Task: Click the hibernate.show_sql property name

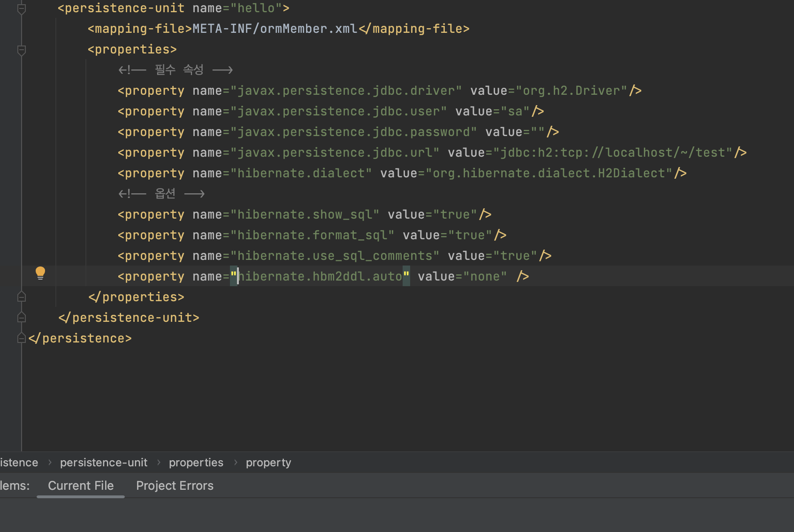Action: pyautogui.click(x=305, y=214)
